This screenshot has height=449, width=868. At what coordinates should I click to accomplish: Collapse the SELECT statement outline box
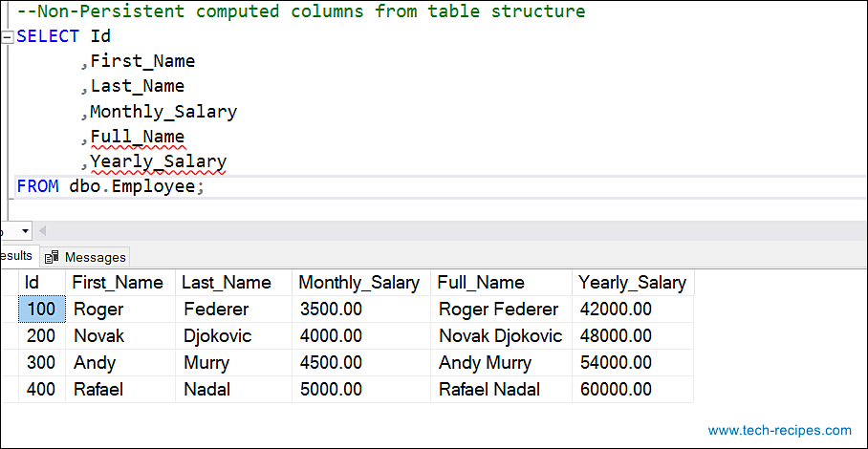tap(8, 37)
